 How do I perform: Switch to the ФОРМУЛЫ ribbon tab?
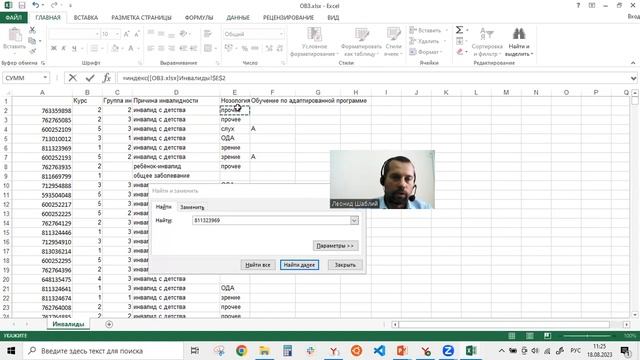point(199,18)
